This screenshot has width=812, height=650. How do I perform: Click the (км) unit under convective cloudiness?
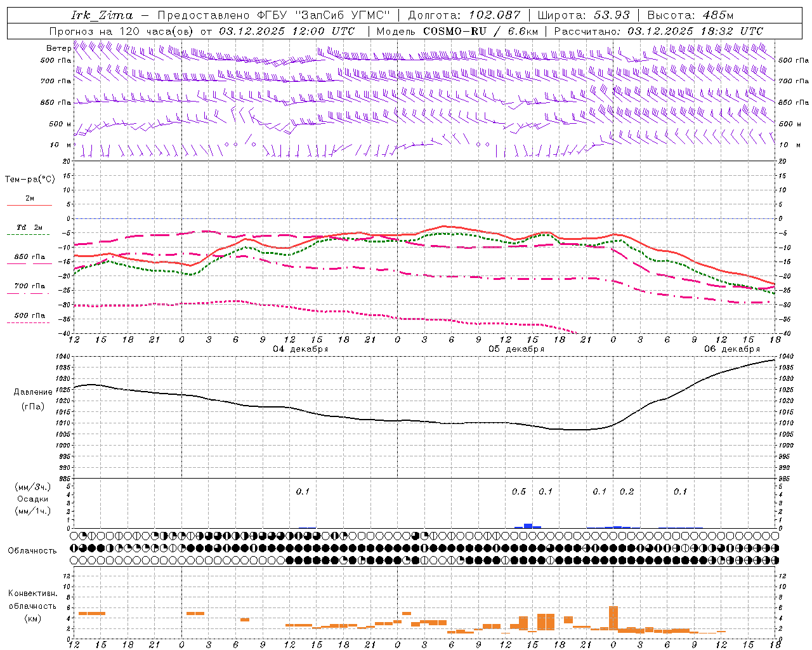[32, 618]
